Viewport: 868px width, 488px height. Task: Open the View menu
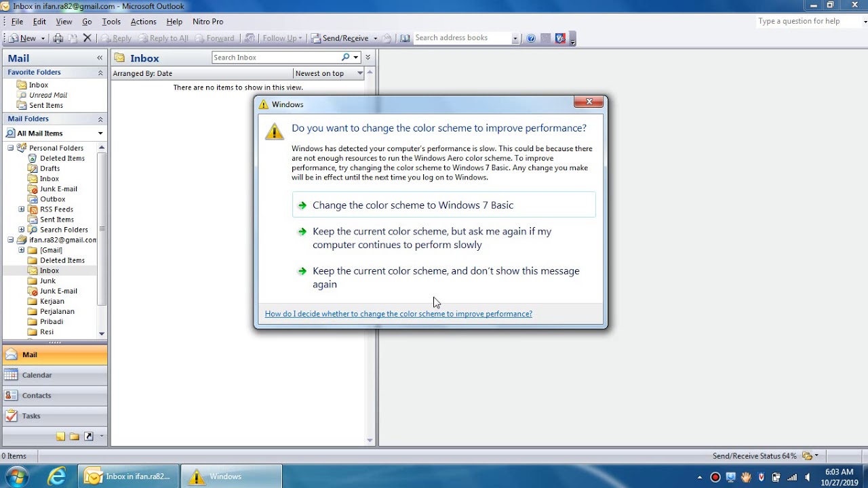tap(64, 22)
